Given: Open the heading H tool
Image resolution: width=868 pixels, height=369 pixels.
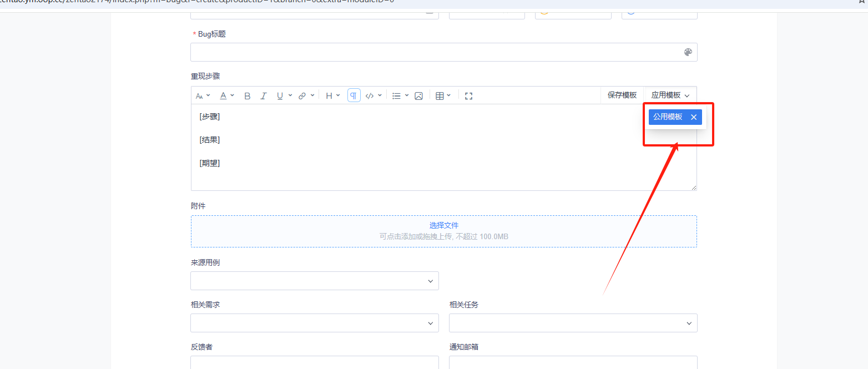Looking at the screenshot, I should (329, 96).
